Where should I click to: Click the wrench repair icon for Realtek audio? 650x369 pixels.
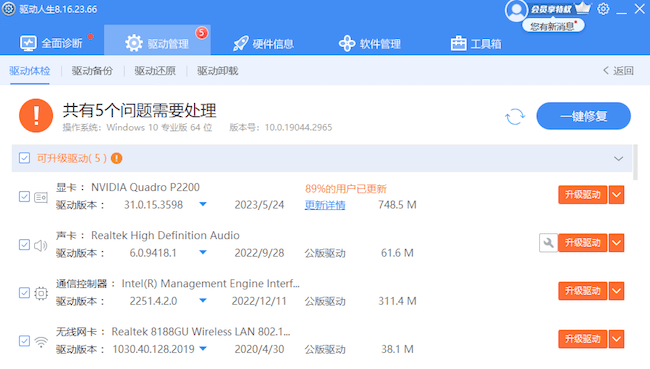tap(548, 243)
